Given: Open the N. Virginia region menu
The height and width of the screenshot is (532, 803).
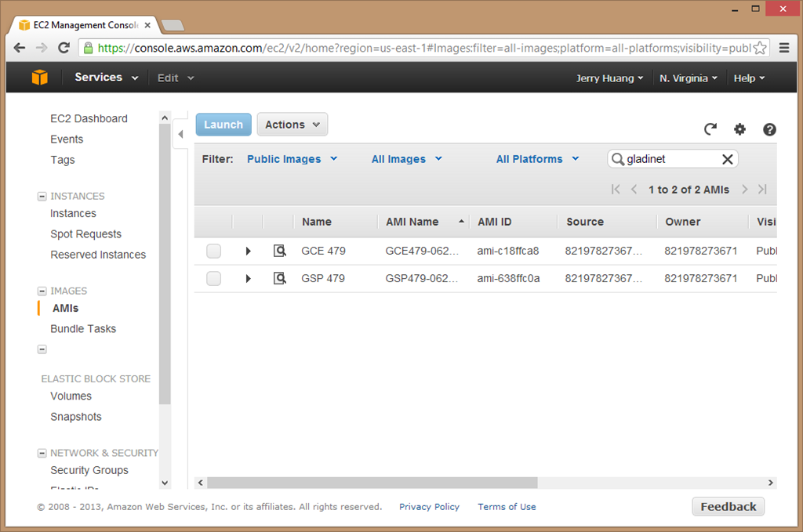Looking at the screenshot, I should pyautogui.click(x=689, y=78).
